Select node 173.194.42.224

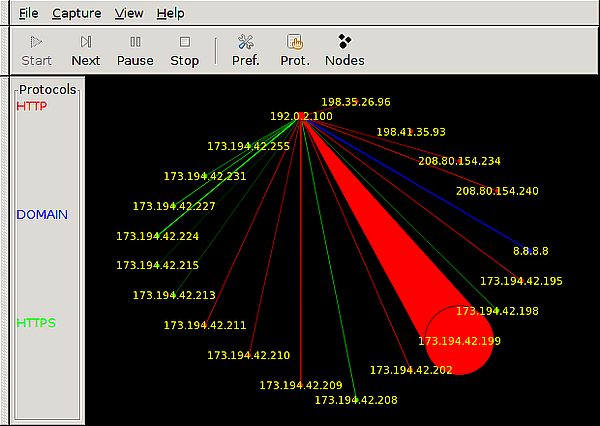(x=157, y=236)
